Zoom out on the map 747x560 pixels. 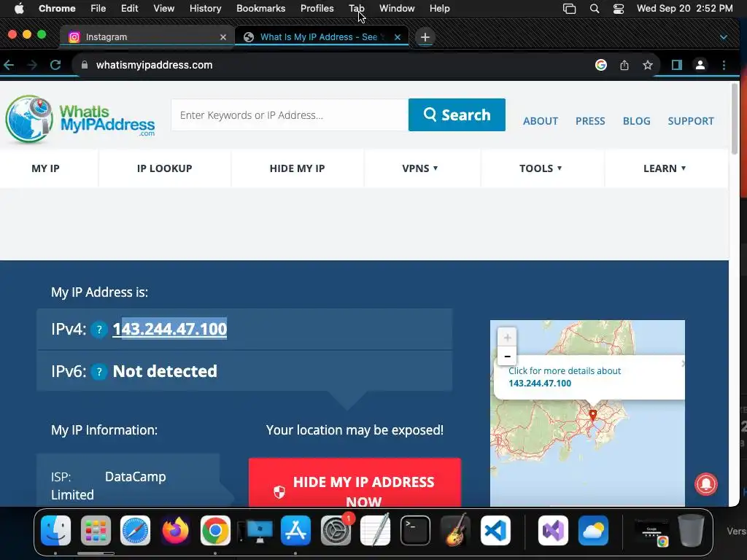tap(507, 356)
